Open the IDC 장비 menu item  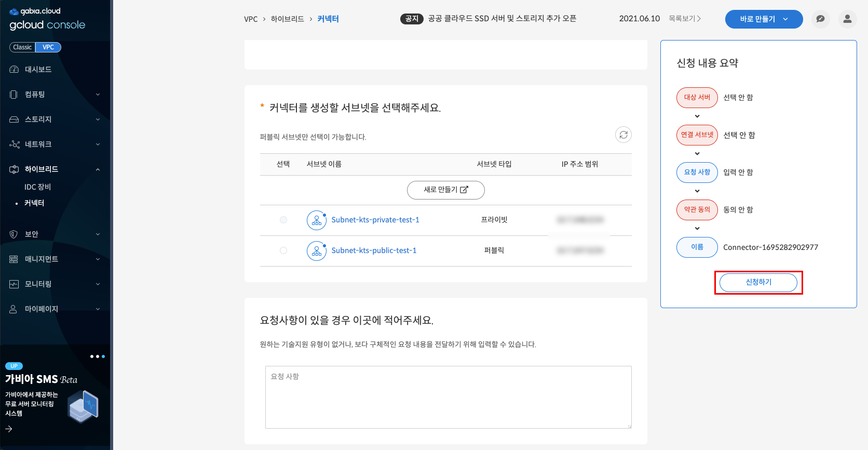point(37,187)
